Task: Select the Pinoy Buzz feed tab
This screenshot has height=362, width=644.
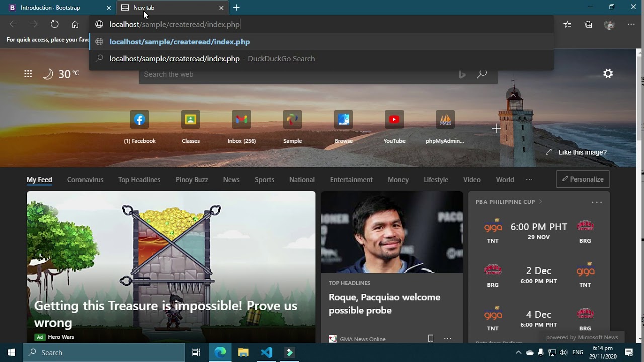Action: coord(192,179)
